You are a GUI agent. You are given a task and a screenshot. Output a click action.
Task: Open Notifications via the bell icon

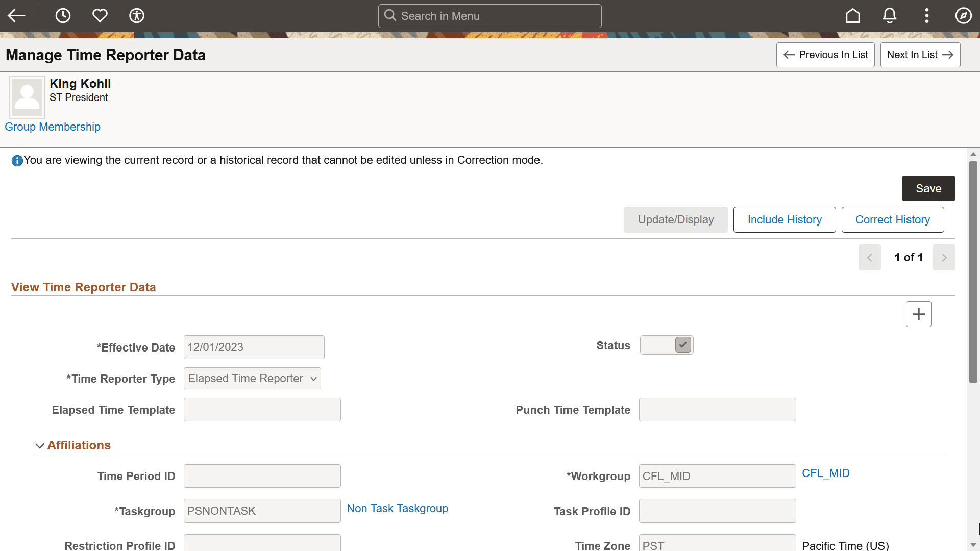[889, 15]
